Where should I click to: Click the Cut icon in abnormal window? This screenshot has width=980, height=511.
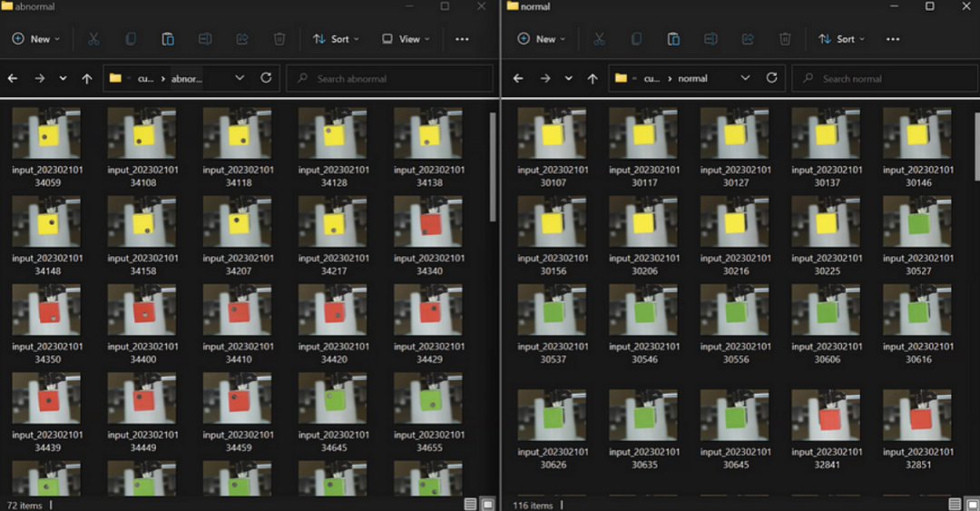93,39
